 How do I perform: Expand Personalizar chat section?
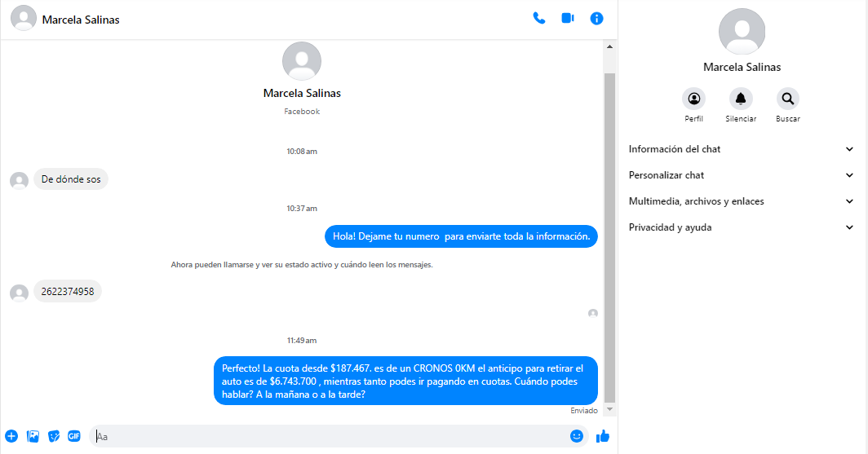click(x=741, y=175)
